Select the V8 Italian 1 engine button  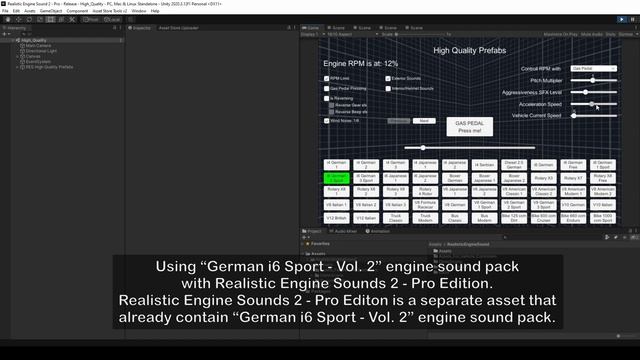336,204
